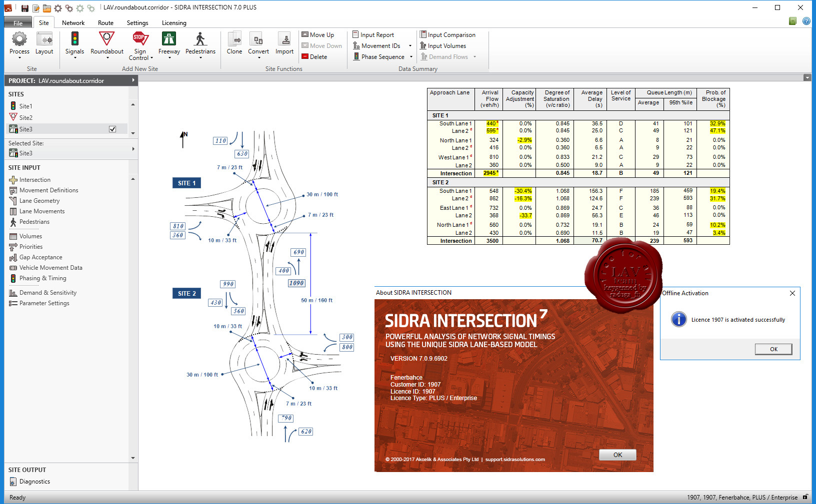
Task: Click OK in About SIDRA dialog
Action: (617, 455)
